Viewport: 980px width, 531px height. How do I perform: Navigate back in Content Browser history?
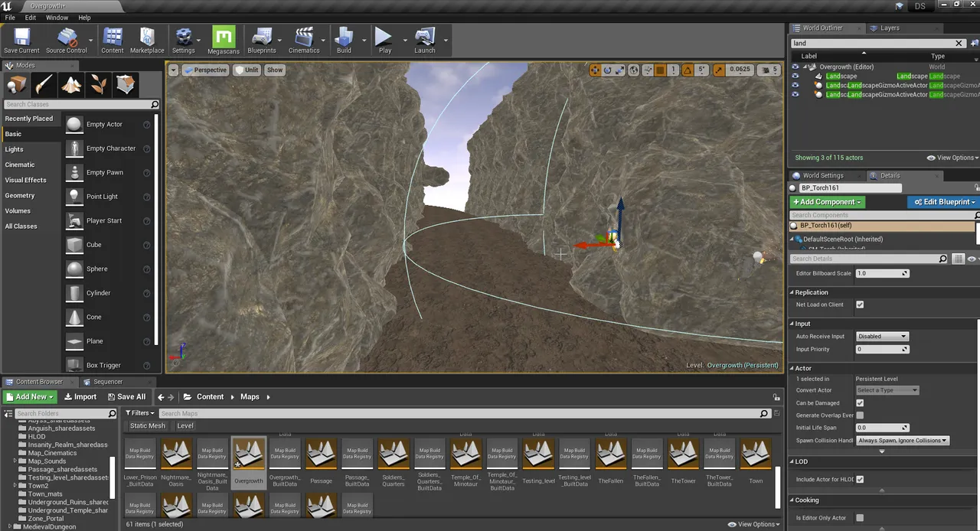[161, 397]
